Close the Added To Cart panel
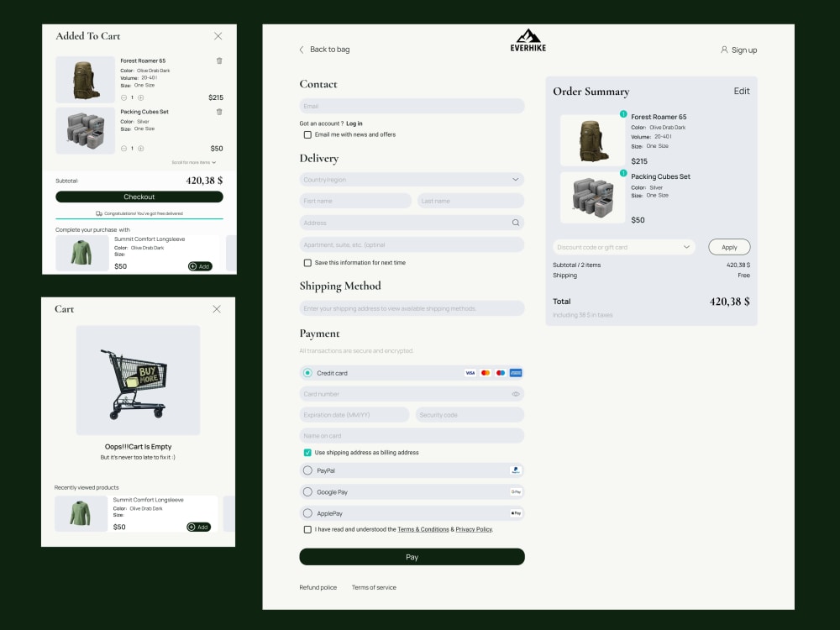840x630 pixels. click(x=218, y=36)
